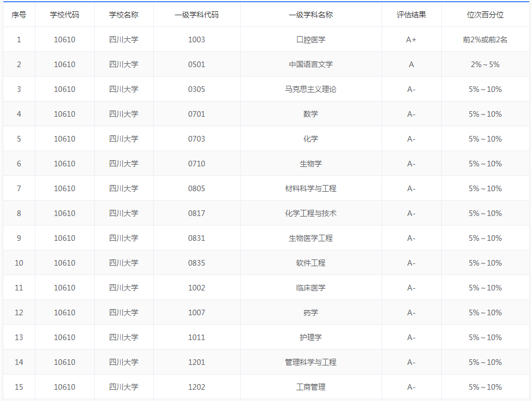Image resolution: width=532 pixels, height=401 pixels.
Task: Select the 化学工程与技术 subject cell
Action: point(311,213)
